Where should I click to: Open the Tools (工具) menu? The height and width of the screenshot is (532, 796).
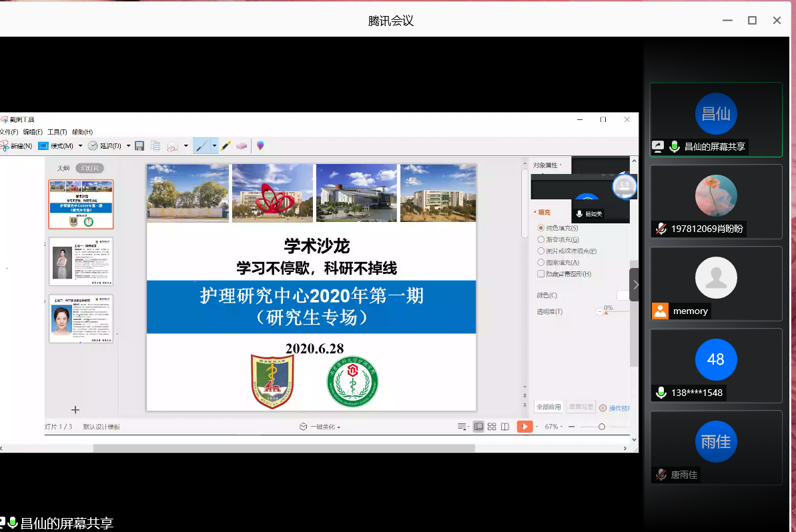coord(57,132)
